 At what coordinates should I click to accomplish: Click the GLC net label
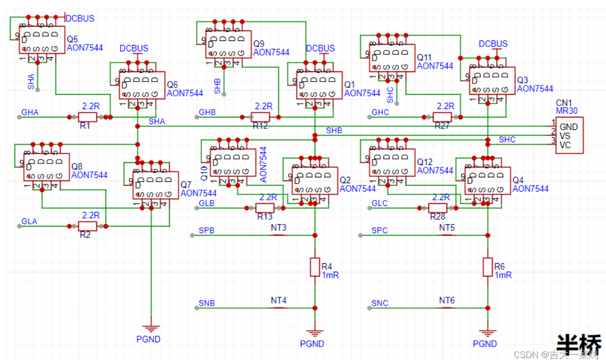point(379,203)
